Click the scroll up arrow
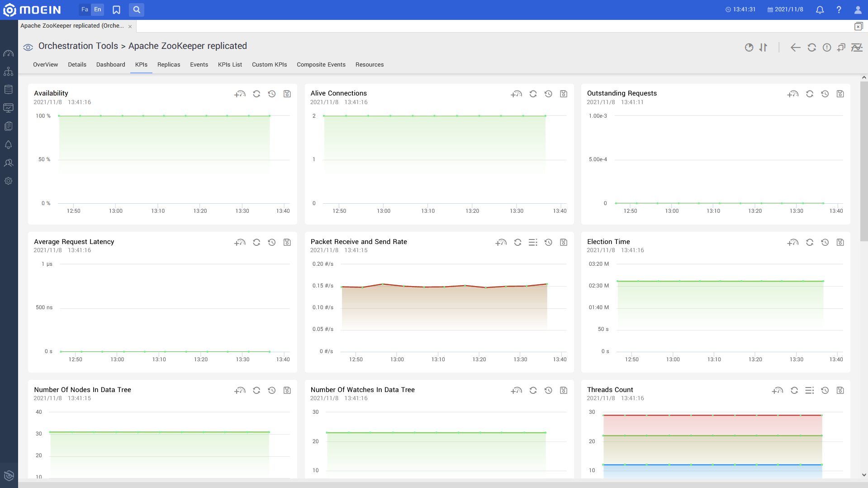Screen dimensions: 868x488 864,77
